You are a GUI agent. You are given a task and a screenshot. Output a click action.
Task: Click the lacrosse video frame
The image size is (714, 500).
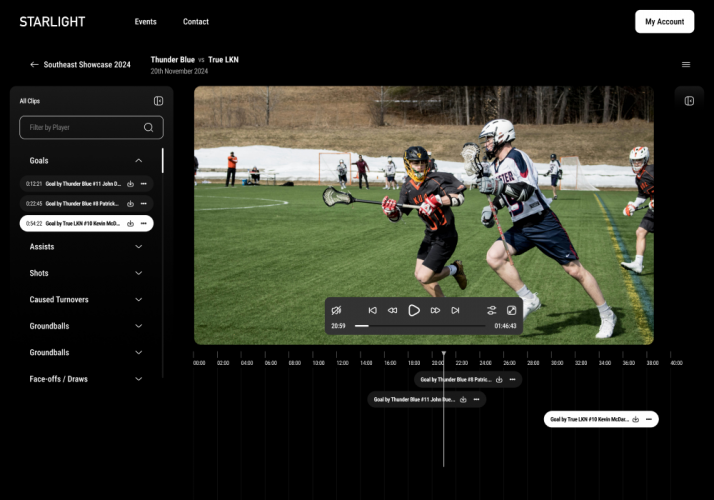pyautogui.click(x=423, y=215)
